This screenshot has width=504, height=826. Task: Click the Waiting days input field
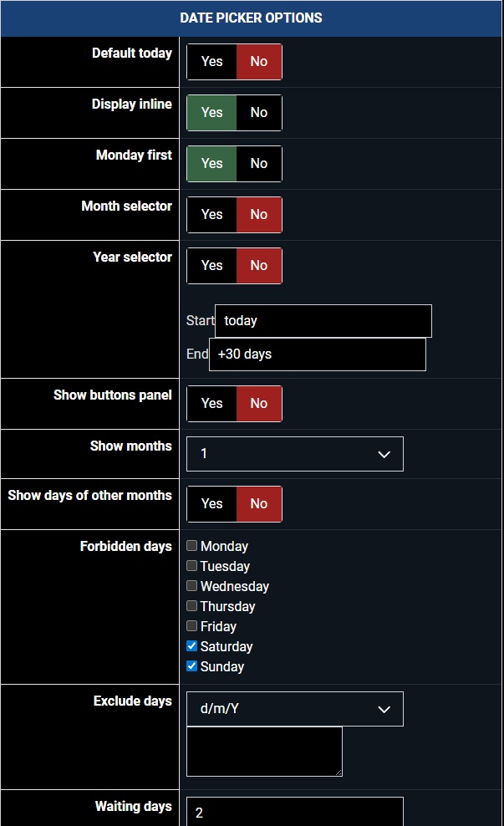pyautogui.click(x=294, y=813)
